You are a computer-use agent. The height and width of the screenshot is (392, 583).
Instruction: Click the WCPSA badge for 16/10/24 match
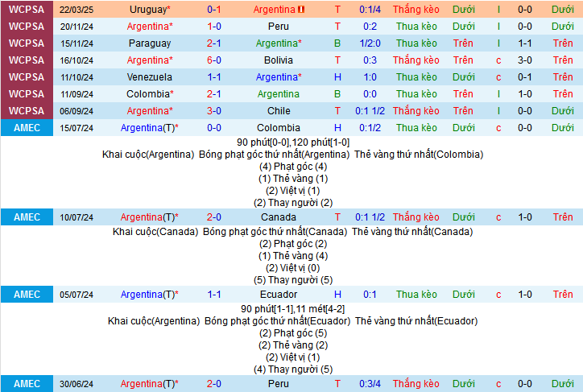(x=27, y=60)
